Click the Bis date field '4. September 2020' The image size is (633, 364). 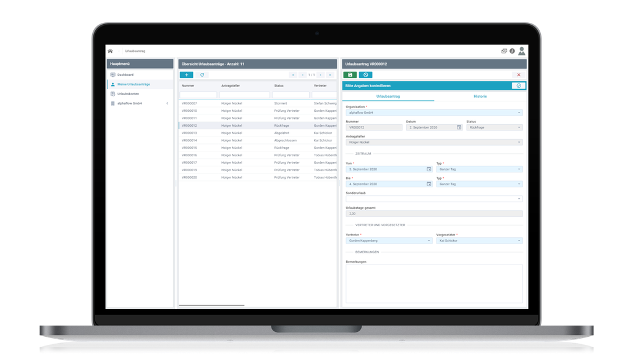(x=389, y=184)
